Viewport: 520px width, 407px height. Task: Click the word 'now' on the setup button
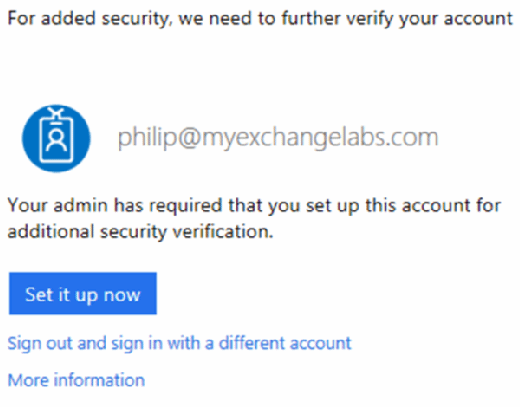click(122, 295)
